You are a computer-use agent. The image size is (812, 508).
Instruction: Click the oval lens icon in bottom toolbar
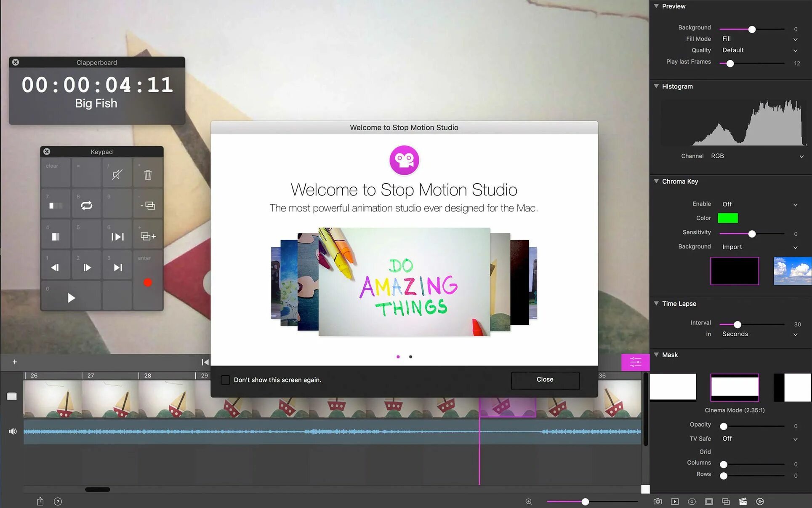[692, 501]
